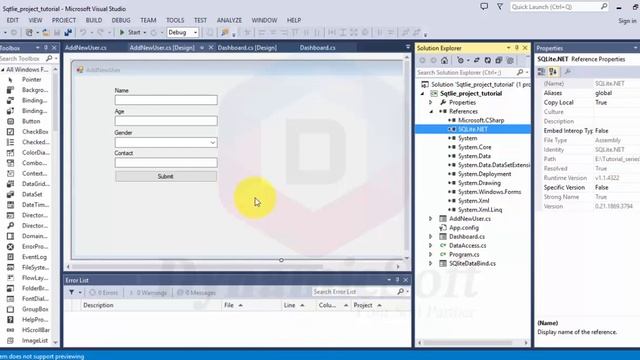The height and width of the screenshot is (360, 640).
Task: Select the App.config file
Action: pyautogui.click(x=464, y=228)
